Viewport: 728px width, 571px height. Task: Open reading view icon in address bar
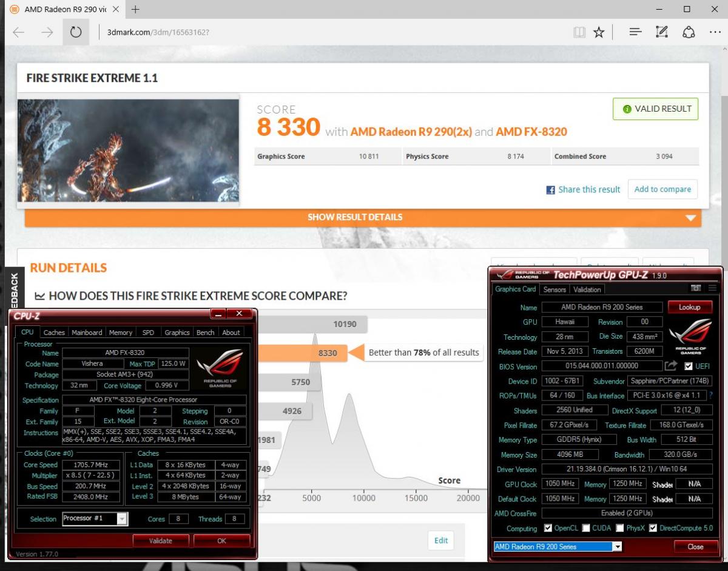click(579, 32)
